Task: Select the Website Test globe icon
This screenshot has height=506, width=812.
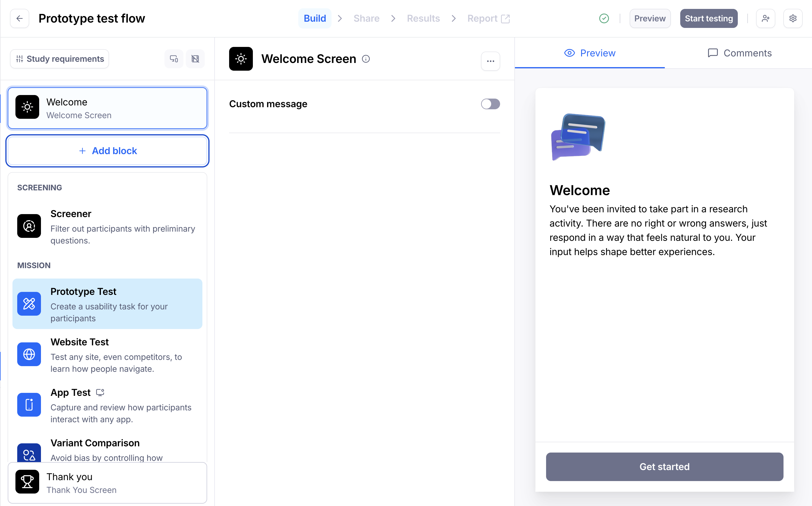Action: click(29, 354)
